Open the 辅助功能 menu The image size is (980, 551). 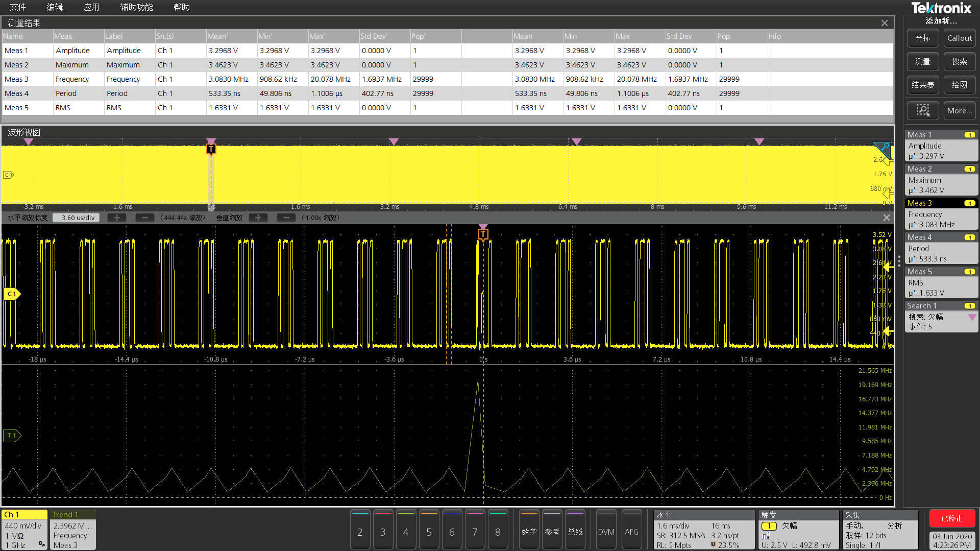point(136,7)
